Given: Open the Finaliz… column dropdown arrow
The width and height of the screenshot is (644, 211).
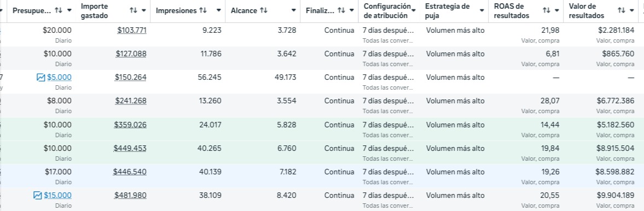Looking at the screenshot, I should (x=352, y=10).
